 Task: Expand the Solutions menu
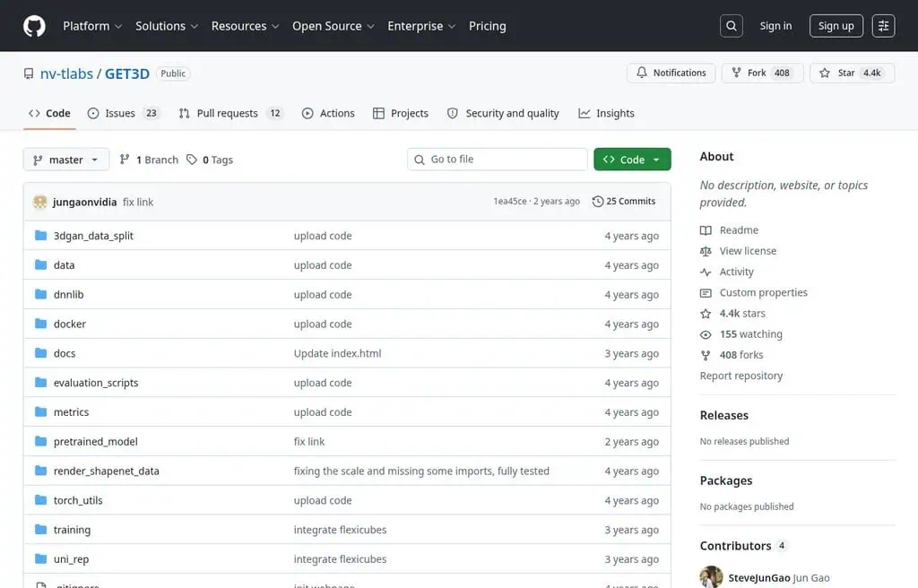click(x=166, y=26)
